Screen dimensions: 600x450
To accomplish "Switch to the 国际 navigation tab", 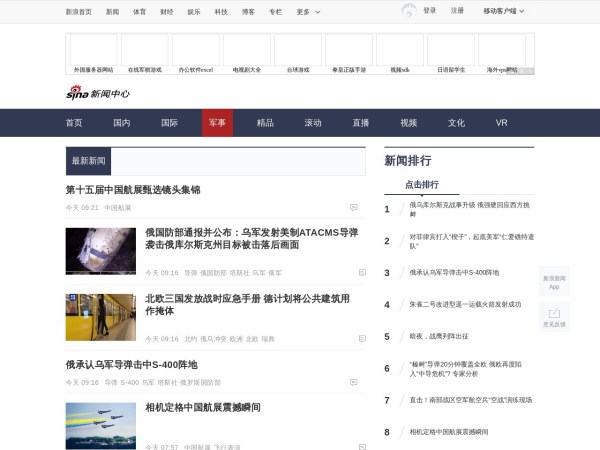I will coord(169,123).
